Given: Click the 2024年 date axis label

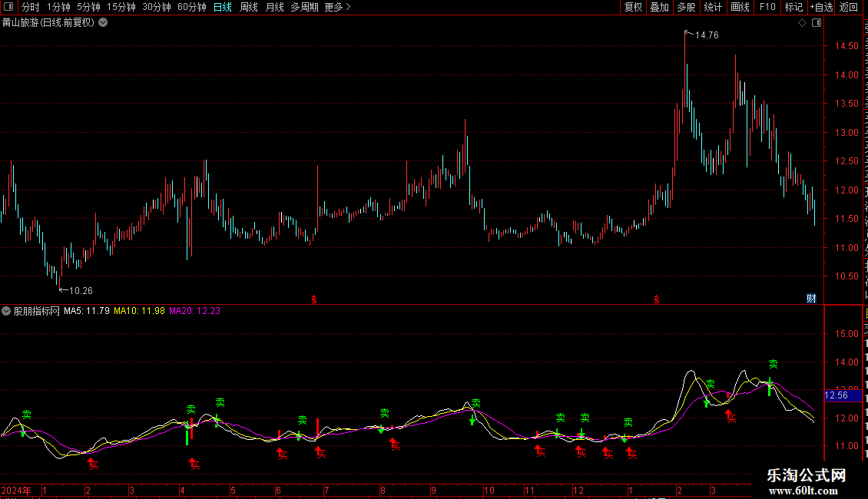Looking at the screenshot, I should (x=16, y=490).
